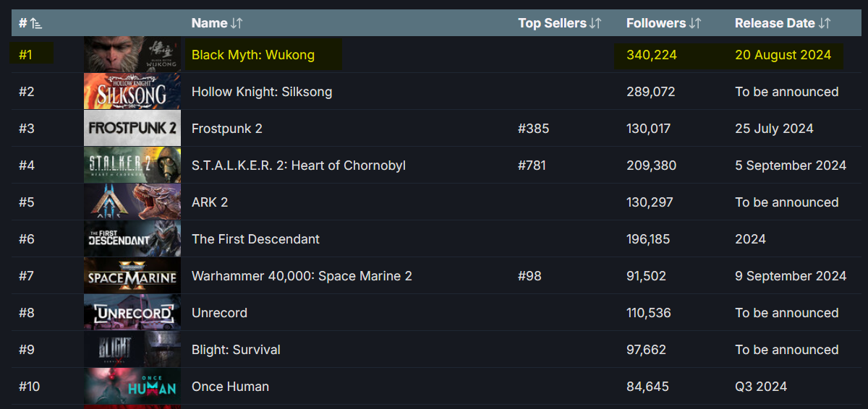The width and height of the screenshot is (868, 409).
Task: Open The First Descendant thumbnail image
Action: click(132, 239)
